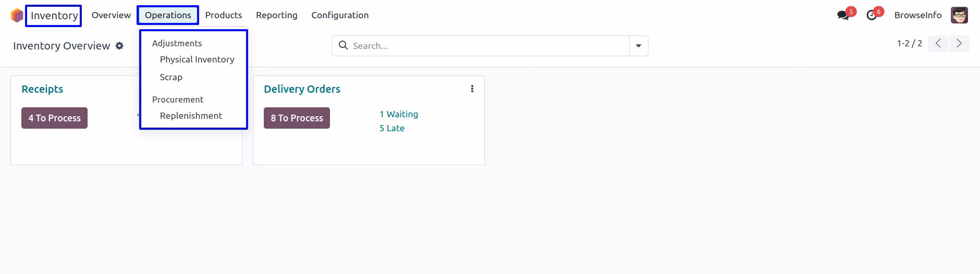Focus the Search input field
This screenshot has width=980, height=274.
[x=490, y=46]
